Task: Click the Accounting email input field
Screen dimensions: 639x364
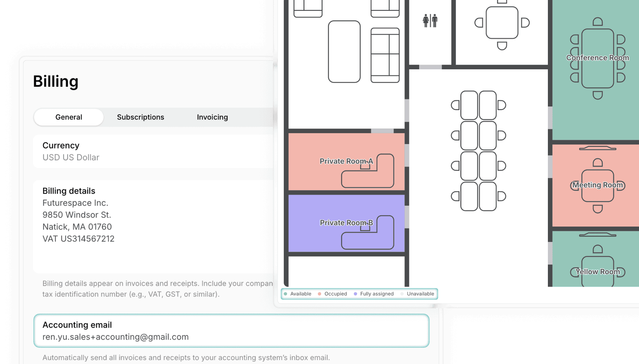Action: (231, 331)
